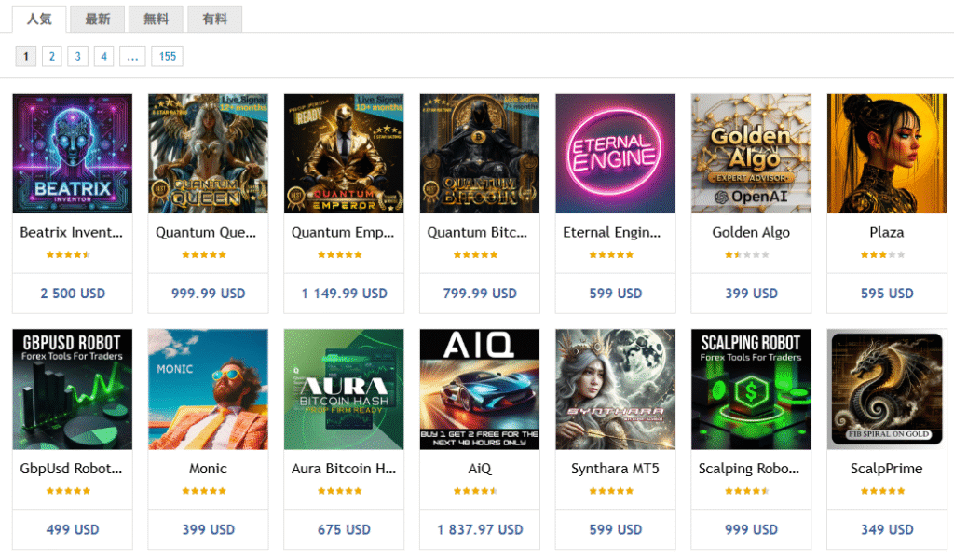Select the 有料 tab
This screenshot has height=560, width=954.
[214, 19]
